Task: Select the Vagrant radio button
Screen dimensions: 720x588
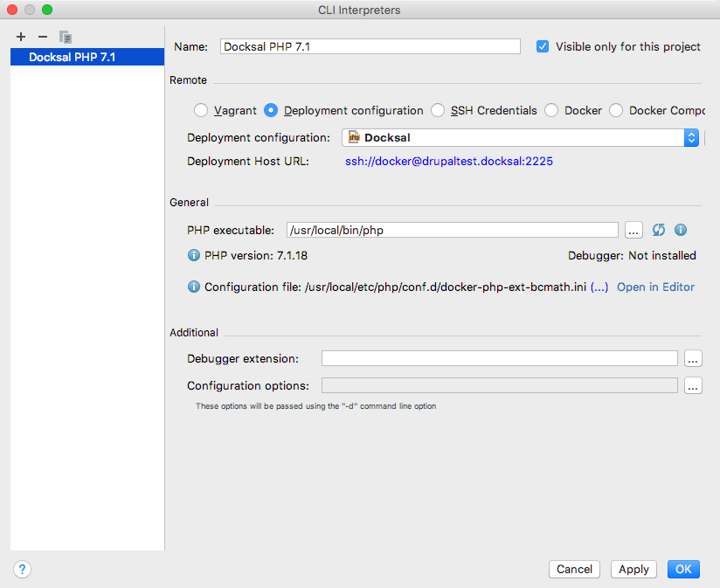Action: click(x=201, y=110)
